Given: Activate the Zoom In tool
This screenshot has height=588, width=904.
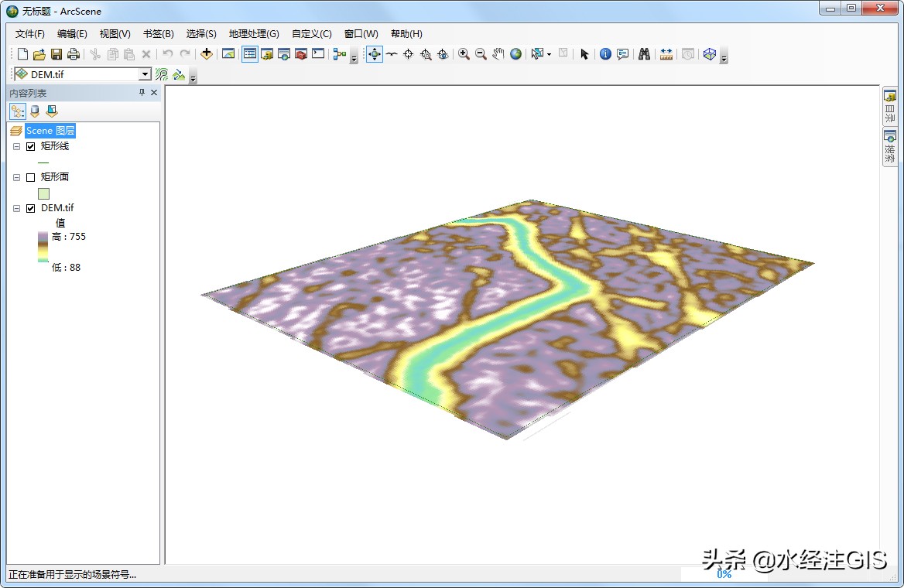Looking at the screenshot, I should [x=464, y=54].
